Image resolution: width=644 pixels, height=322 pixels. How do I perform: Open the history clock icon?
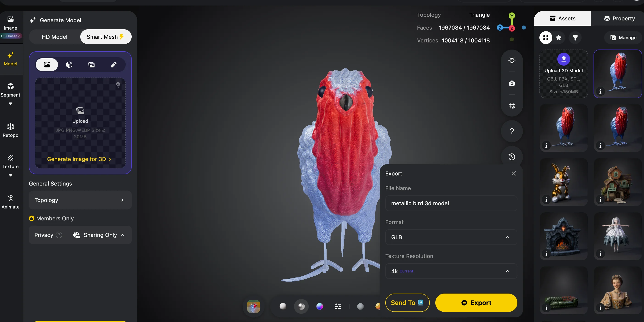pyautogui.click(x=512, y=157)
